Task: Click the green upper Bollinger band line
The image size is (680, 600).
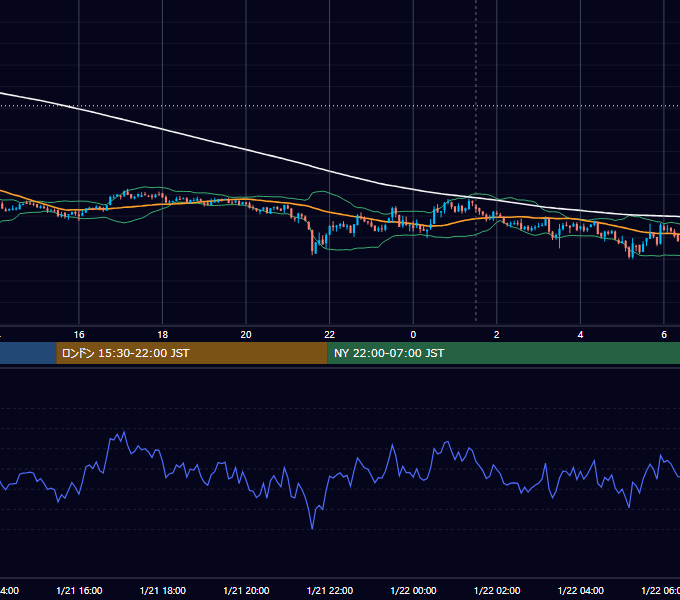Action: [321, 191]
